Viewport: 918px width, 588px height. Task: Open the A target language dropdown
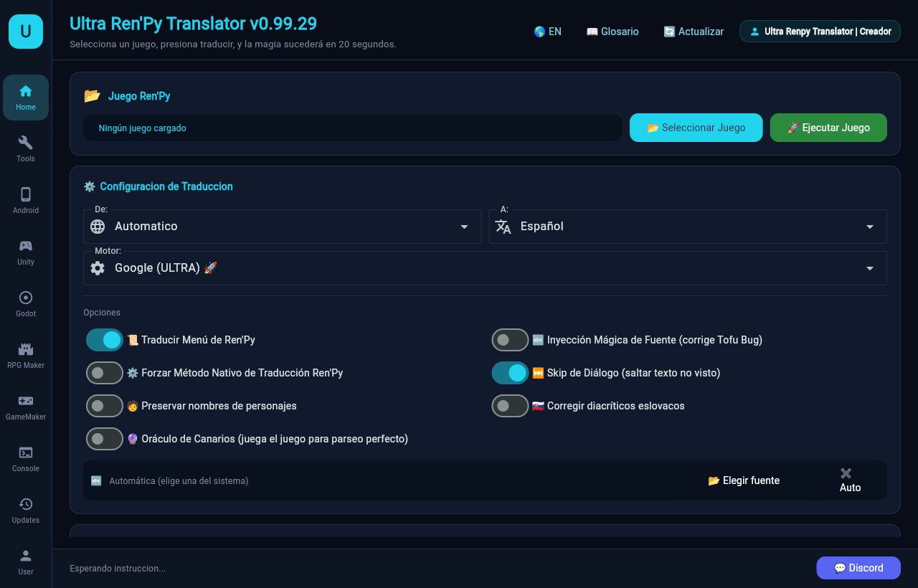coord(688,227)
